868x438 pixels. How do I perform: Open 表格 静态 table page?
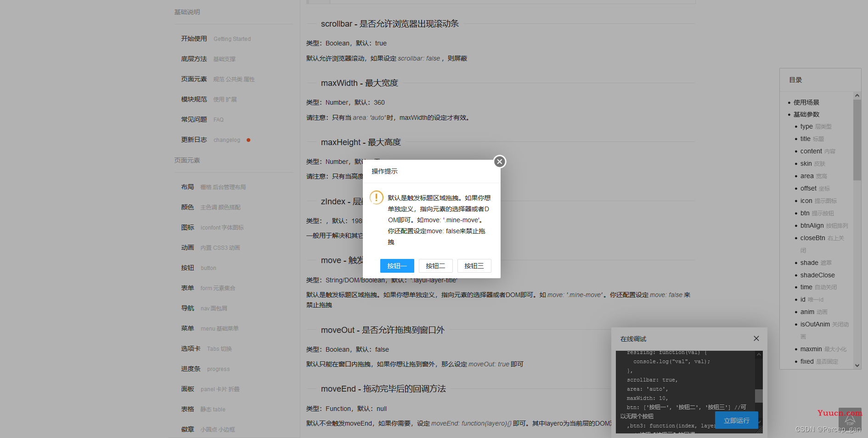[x=203, y=409]
